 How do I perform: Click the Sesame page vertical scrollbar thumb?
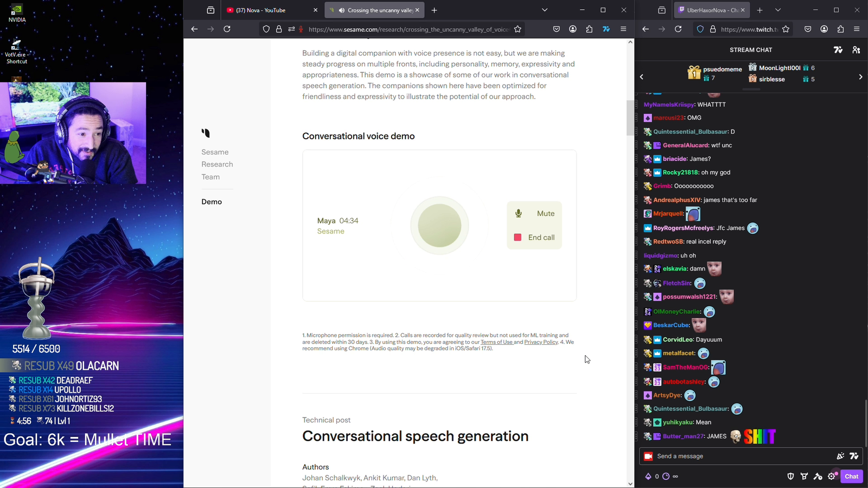click(630, 117)
